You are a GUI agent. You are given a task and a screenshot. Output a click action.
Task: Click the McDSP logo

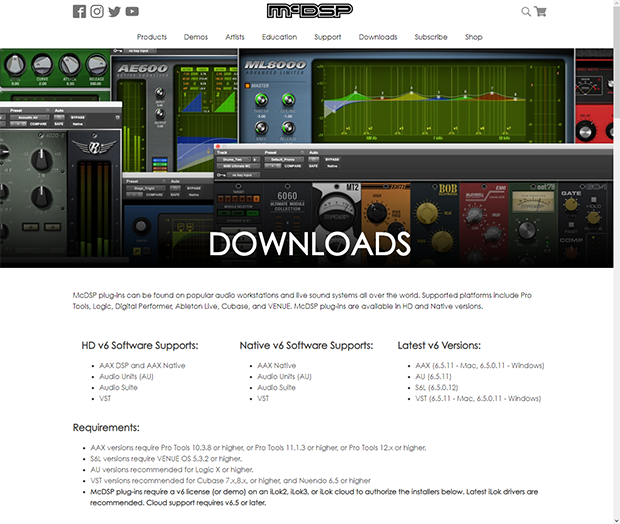[x=310, y=11]
